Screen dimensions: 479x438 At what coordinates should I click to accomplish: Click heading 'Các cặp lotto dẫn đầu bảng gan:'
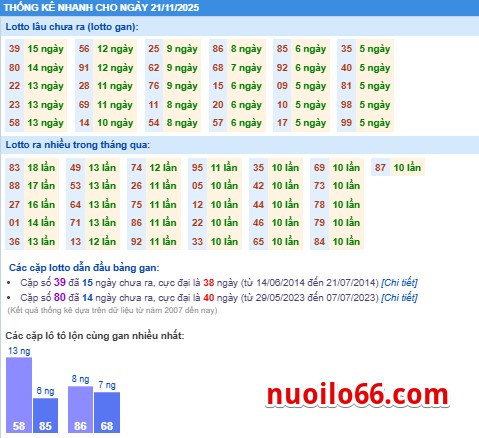84,268
